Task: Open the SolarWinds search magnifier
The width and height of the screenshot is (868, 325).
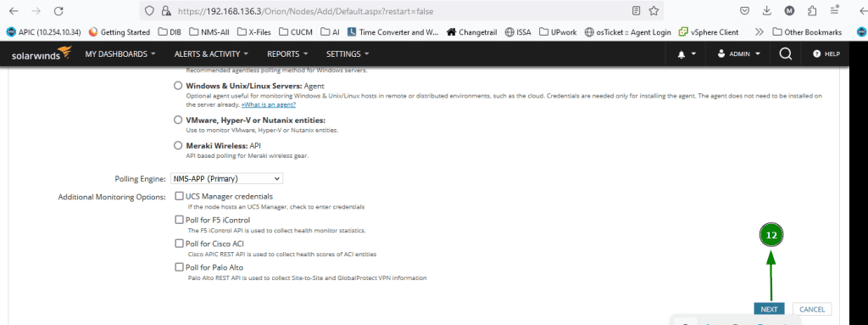Action: tap(785, 53)
